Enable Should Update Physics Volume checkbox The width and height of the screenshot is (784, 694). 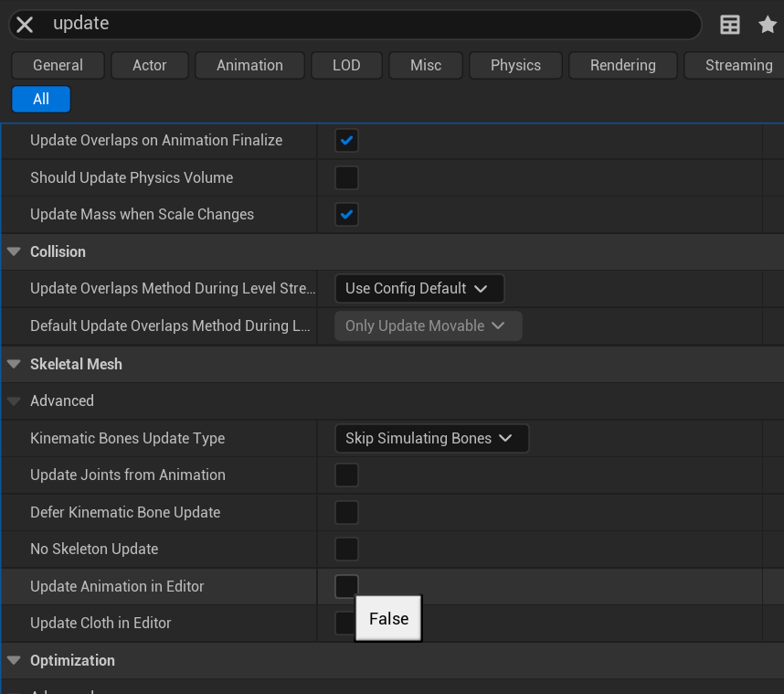346,177
